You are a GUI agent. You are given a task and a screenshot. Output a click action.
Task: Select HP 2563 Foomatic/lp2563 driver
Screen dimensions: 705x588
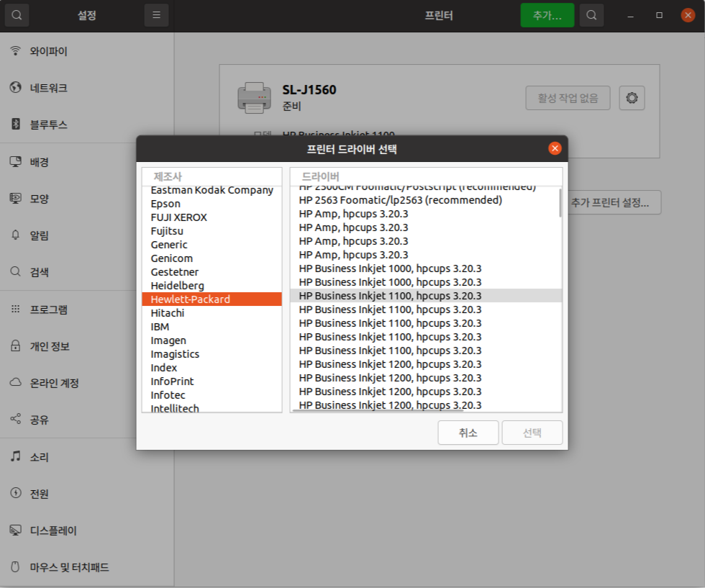(x=426, y=200)
